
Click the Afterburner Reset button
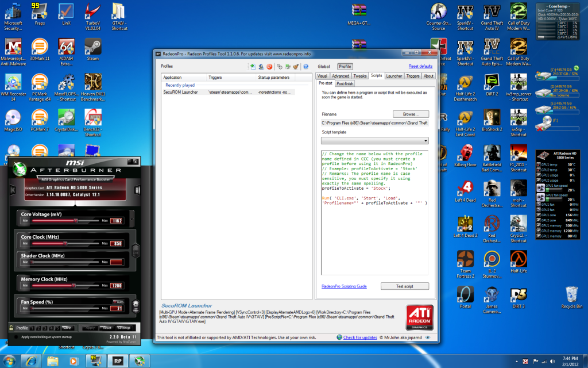tap(107, 328)
